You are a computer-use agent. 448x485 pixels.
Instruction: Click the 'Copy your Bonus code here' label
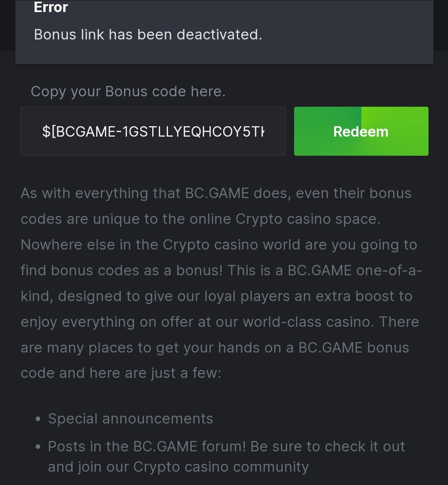tap(128, 91)
